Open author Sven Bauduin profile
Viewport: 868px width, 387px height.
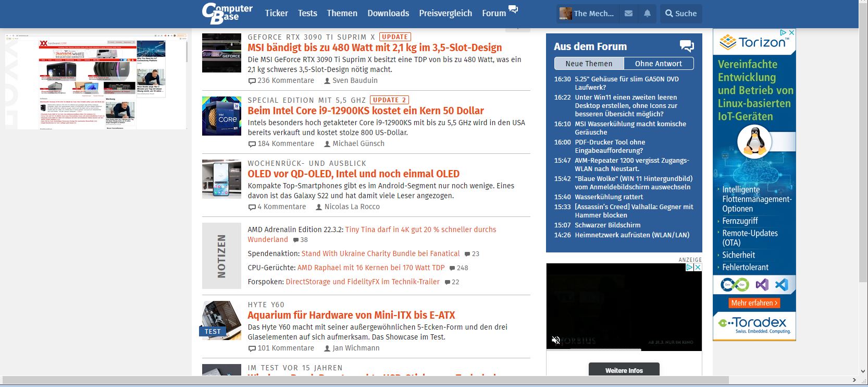pos(351,80)
